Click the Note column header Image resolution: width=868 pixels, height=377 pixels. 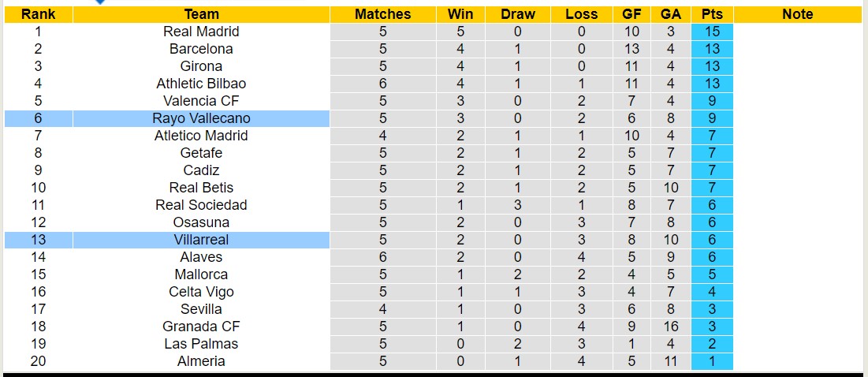coord(798,14)
